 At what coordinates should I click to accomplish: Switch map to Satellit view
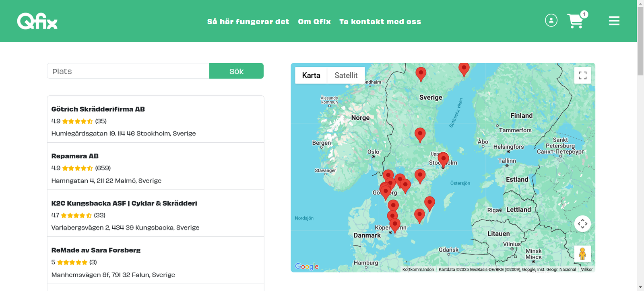(x=346, y=76)
